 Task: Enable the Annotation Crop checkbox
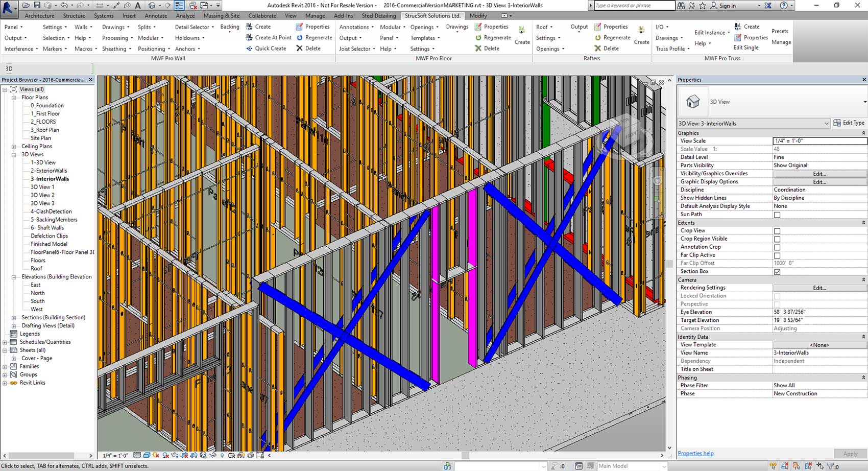point(777,247)
